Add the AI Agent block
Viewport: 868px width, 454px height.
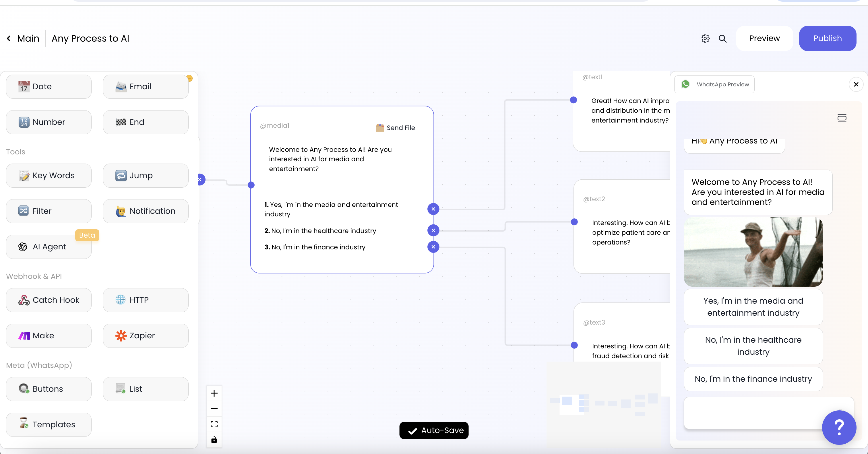[49, 247]
